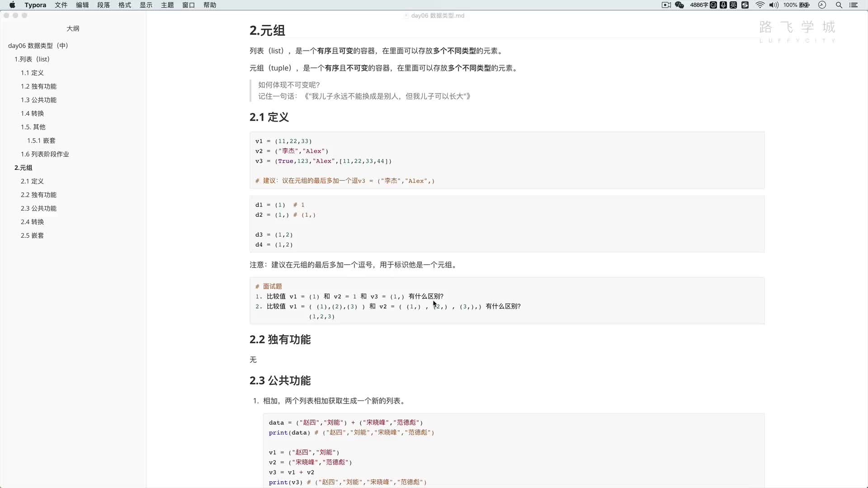Image resolution: width=868 pixels, height=488 pixels.
Task: Go to outline item 1.5.1 嵌套
Action: click(x=41, y=141)
